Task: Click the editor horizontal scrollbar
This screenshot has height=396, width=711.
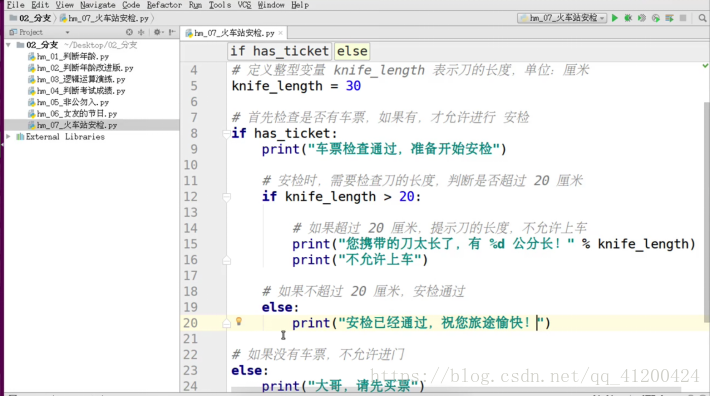Action: (x=456, y=390)
